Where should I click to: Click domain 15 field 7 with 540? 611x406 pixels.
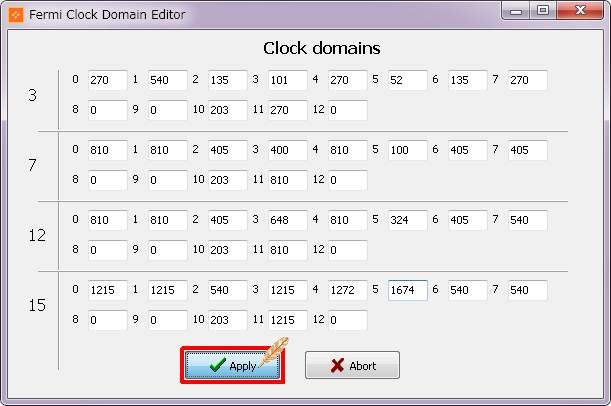point(528,290)
